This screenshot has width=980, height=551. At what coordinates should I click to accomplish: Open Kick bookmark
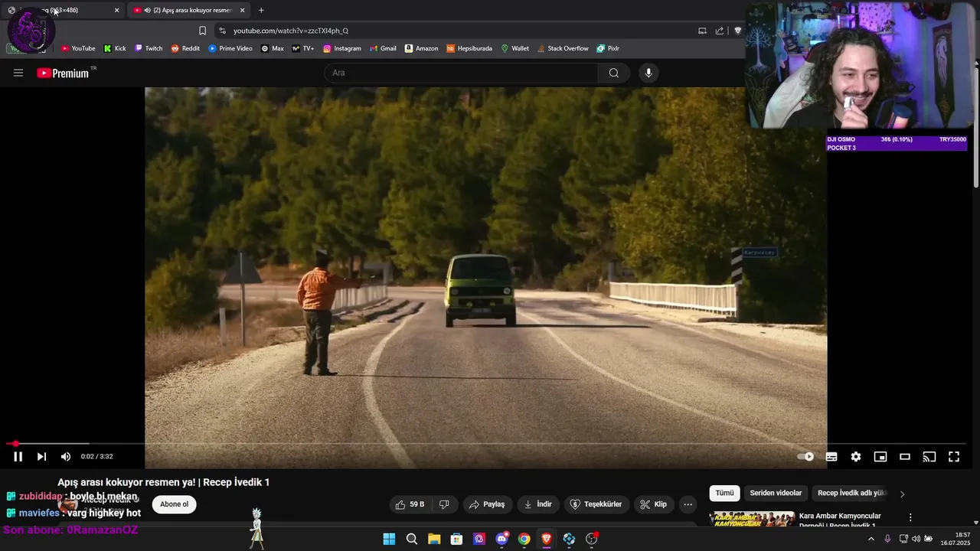pyautogui.click(x=115, y=48)
